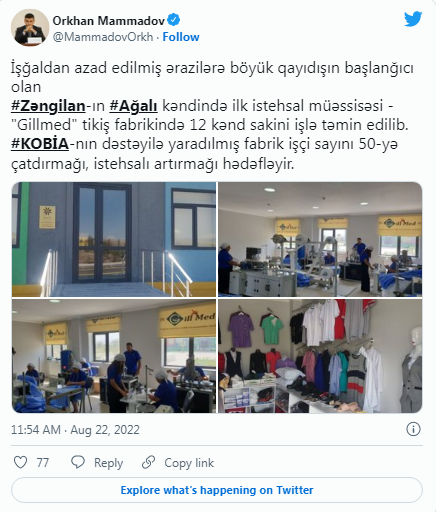Open the #Ağalı hashtag
The image size is (436, 512).
(x=133, y=106)
